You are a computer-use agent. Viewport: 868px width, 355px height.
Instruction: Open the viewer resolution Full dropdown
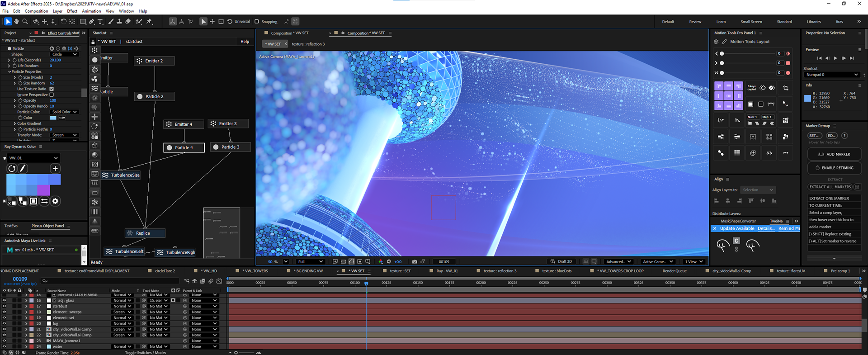(x=310, y=261)
